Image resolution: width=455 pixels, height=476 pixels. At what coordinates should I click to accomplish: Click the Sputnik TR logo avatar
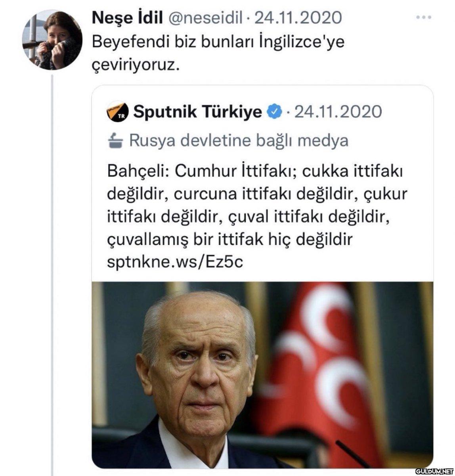[118, 112]
